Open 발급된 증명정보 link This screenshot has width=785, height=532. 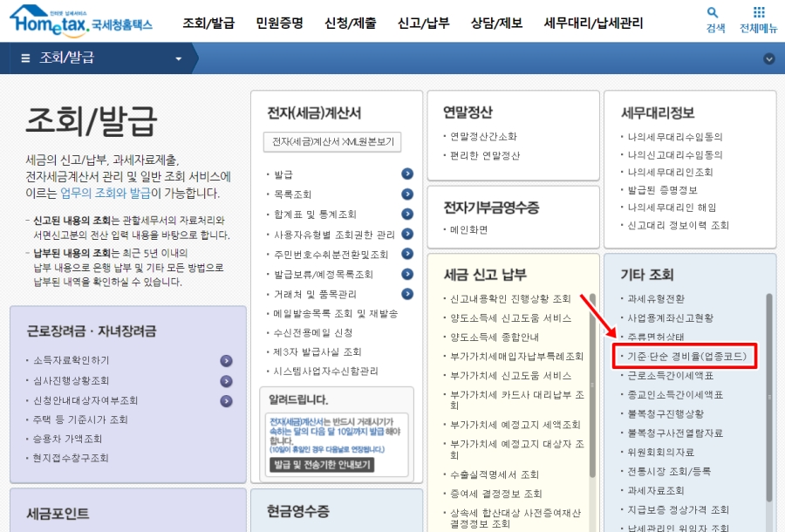[662, 190]
